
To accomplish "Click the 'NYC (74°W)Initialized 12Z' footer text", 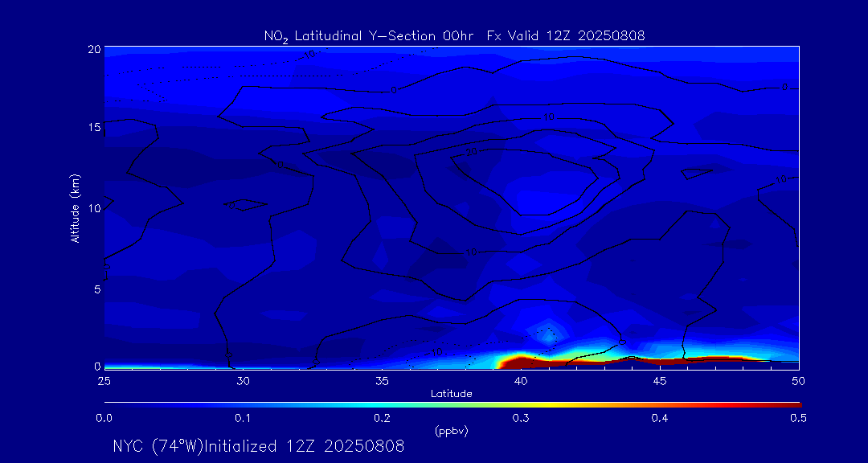I will [x=258, y=446].
